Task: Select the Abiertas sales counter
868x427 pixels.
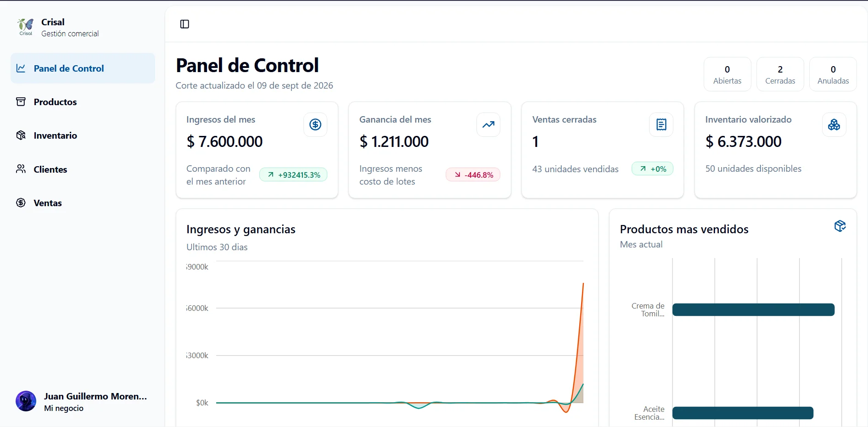Action: (727, 74)
